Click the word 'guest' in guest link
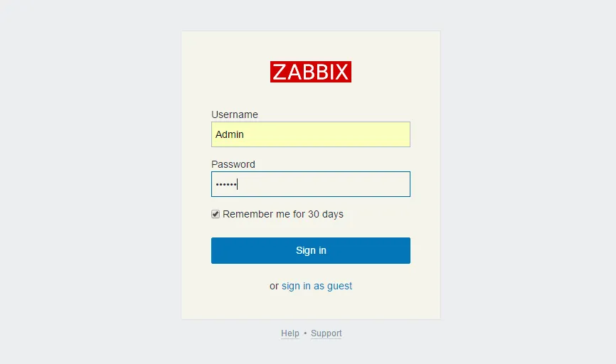 (x=339, y=286)
